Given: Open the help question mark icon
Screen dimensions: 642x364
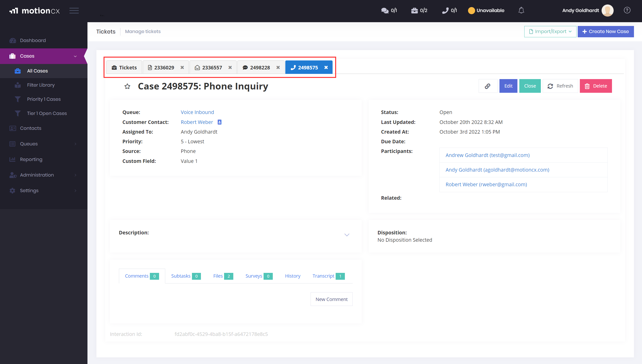Looking at the screenshot, I should [627, 10].
